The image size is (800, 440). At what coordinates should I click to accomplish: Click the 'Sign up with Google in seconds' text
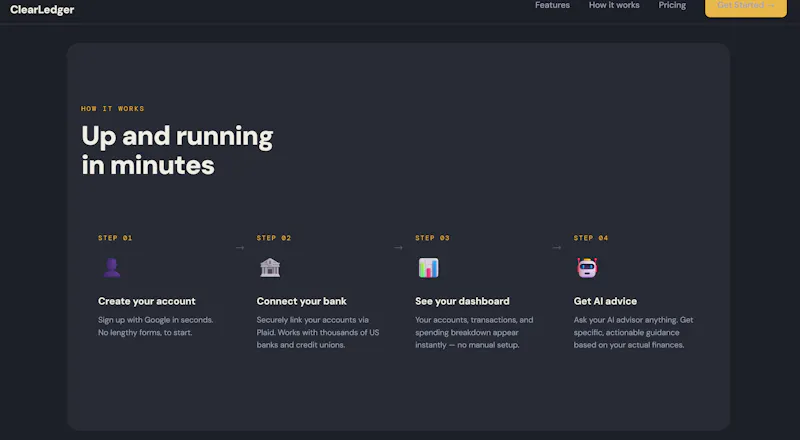155,320
